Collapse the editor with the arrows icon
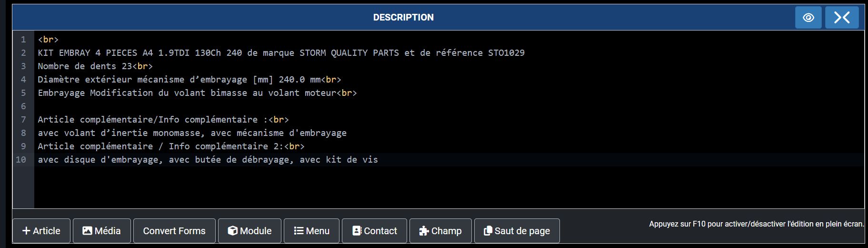This screenshot has width=868, height=248. 842,18
